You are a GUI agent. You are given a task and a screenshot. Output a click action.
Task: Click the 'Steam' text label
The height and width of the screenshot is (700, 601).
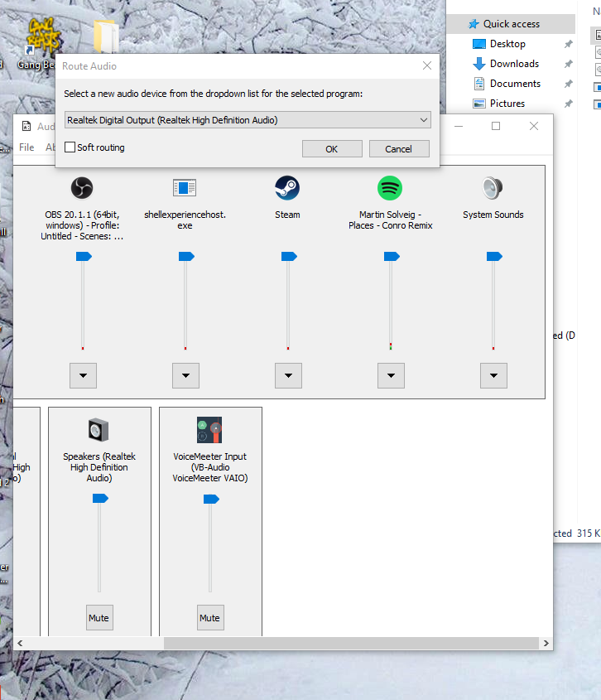click(287, 215)
